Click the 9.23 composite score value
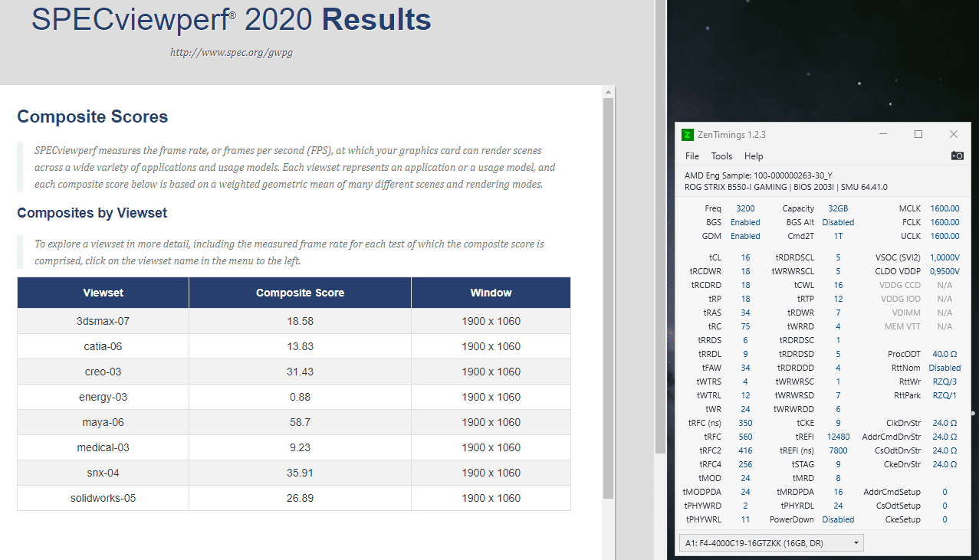Screen dimensions: 979x560 300,447
